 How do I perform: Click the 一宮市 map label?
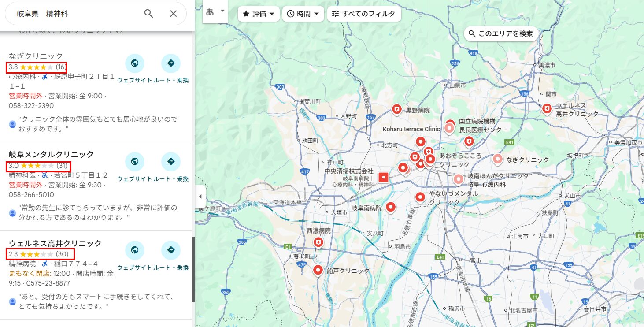click(473, 261)
